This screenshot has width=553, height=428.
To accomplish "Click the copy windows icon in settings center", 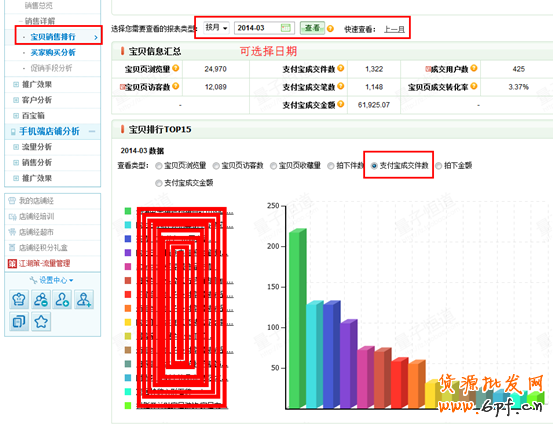I will pyautogui.click(x=19, y=321).
